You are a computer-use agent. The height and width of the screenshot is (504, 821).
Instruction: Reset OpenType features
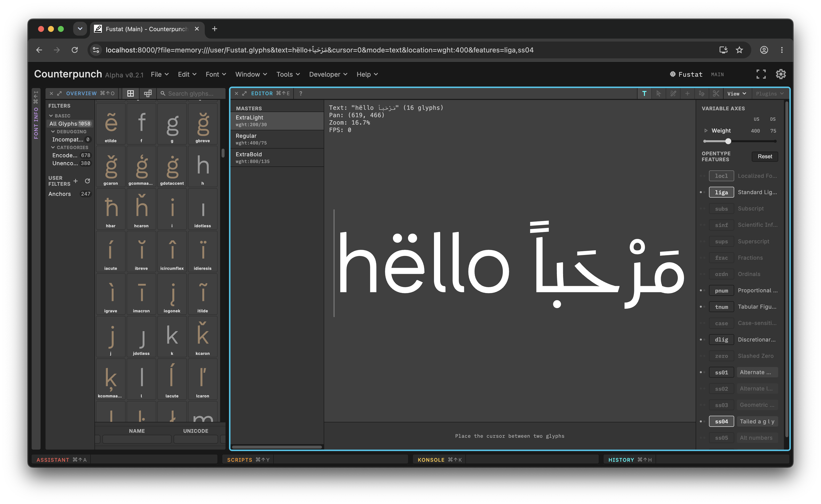pyautogui.click(x=765, y=157)
